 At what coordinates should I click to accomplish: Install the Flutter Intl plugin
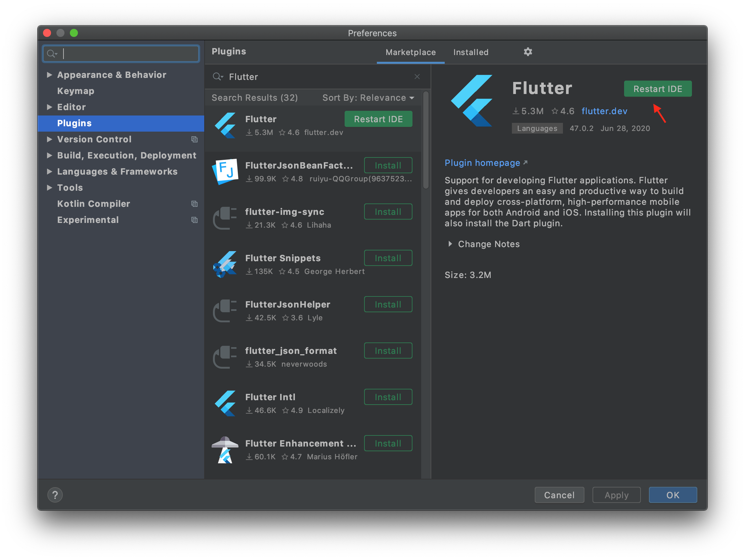click(x=388, y=397)
